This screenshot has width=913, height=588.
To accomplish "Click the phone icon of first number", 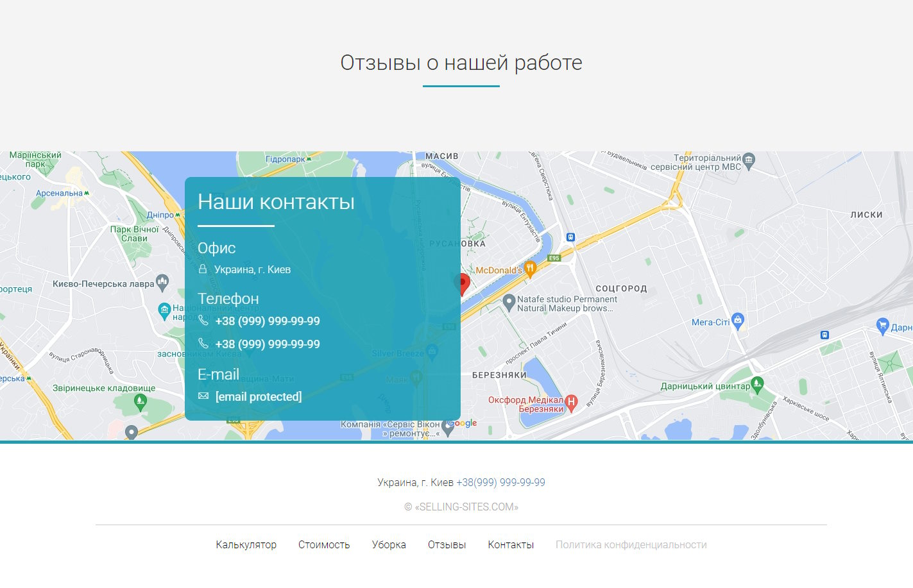I will point(203,320).
